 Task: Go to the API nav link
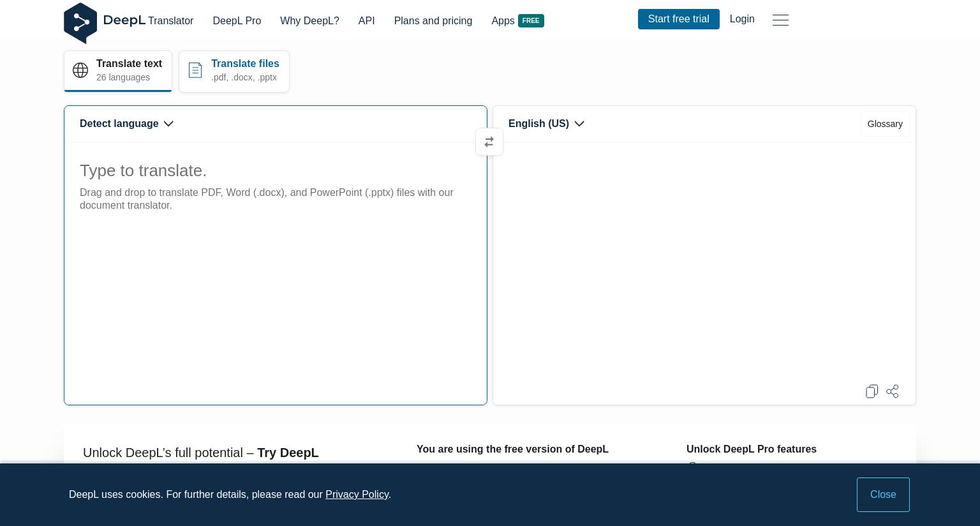(x=367, y=21)
